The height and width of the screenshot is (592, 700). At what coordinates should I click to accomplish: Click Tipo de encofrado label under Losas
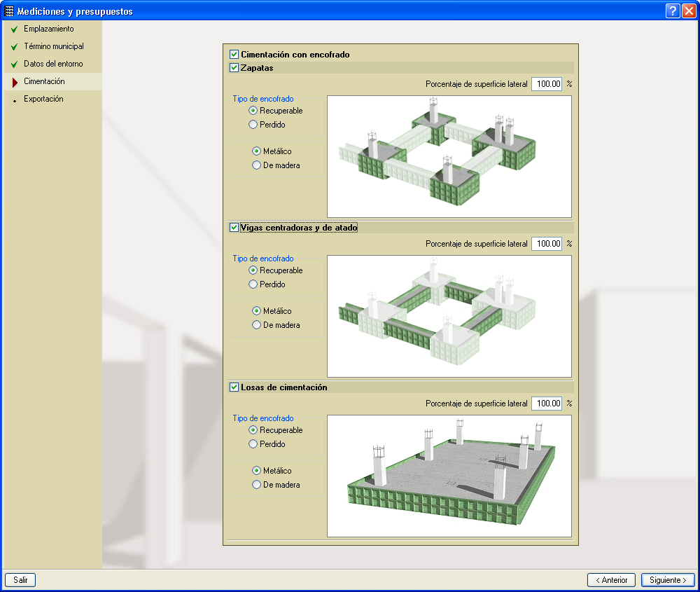(x=263, y=418)
